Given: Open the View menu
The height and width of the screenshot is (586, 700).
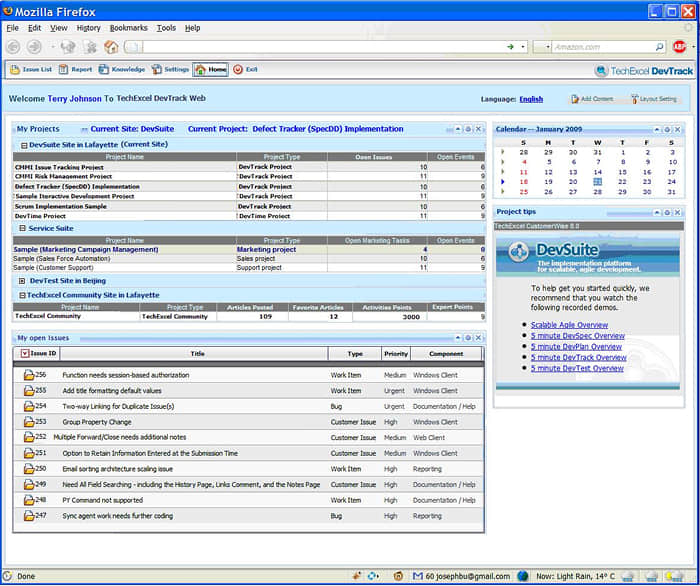Looking at the screenshot, I should click(58, 28).
